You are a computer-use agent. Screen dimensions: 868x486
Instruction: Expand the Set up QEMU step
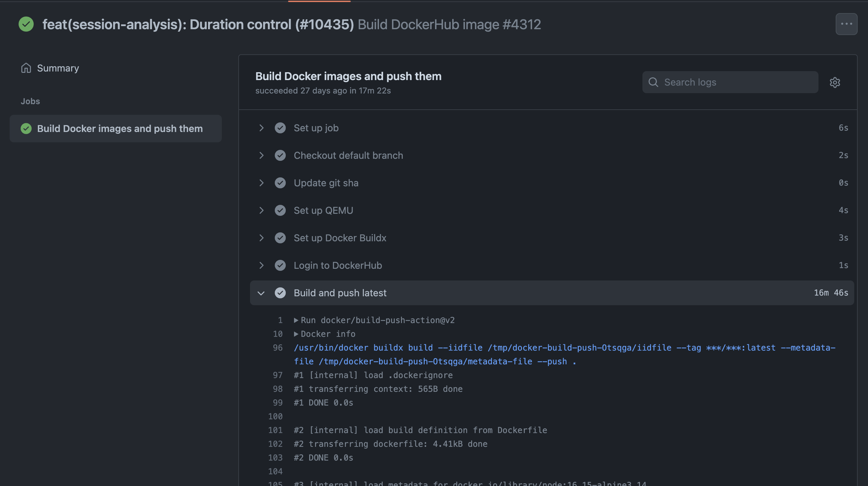click(x=262, y=210)
